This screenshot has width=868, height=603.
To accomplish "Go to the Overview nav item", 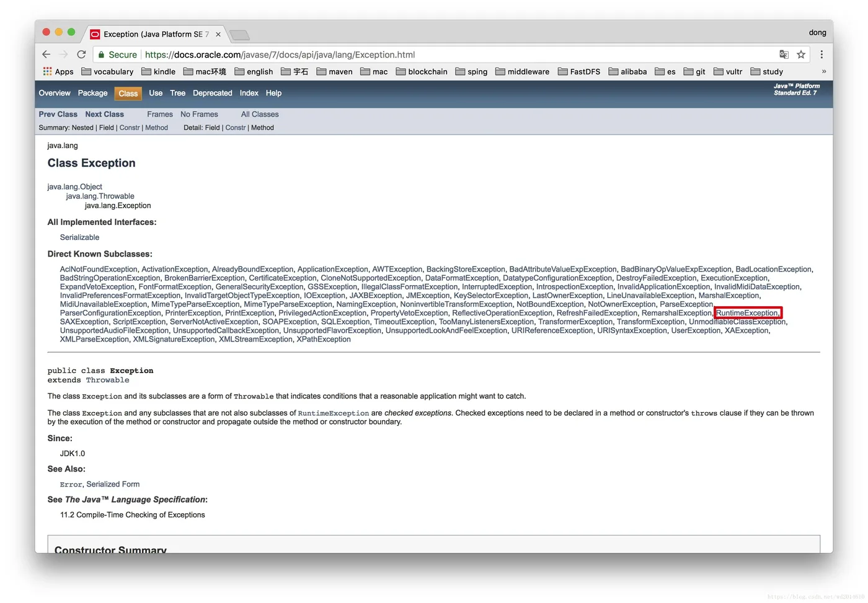I will pos(55,93).
